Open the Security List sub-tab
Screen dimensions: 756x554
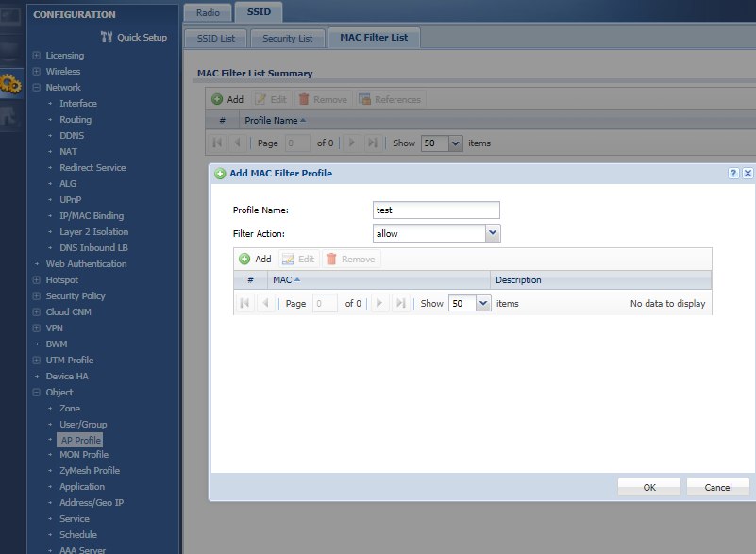287,38
